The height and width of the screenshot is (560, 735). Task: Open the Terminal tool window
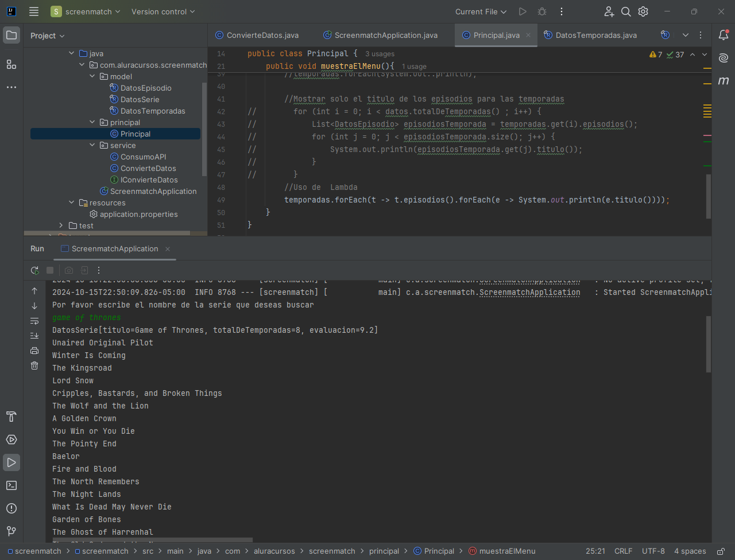pos(11,485)
